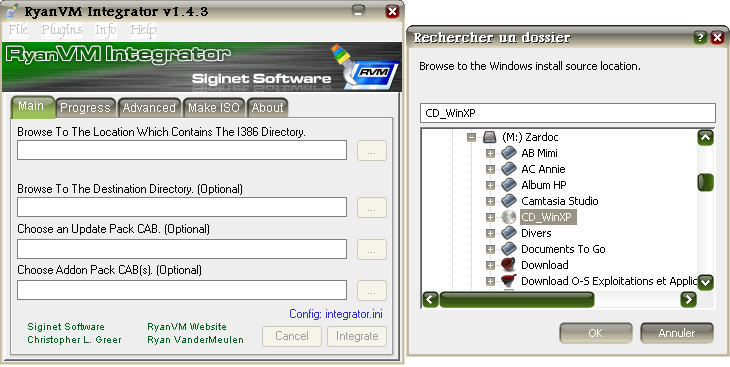Switch to the Make ISO tab
This screenshot has height=367, width=730.
pyautogui.click(x=214, y=108)
